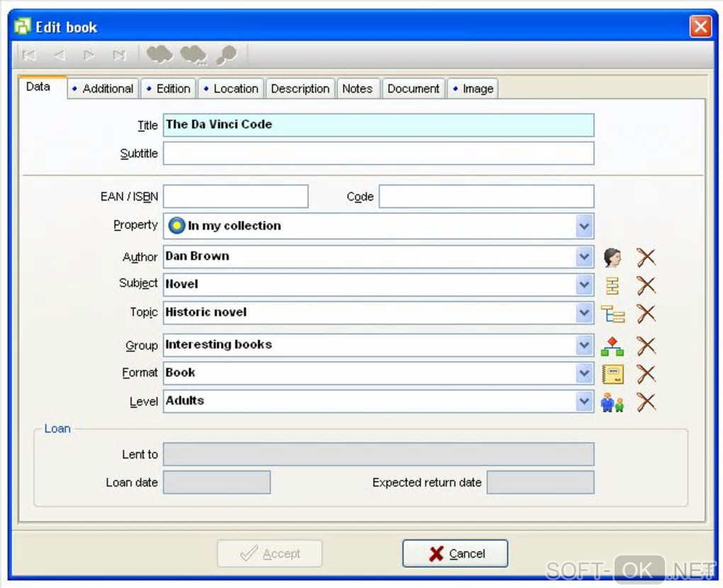Open the Location tab
This screenshot has height=588, width=723.
point(231,89)
